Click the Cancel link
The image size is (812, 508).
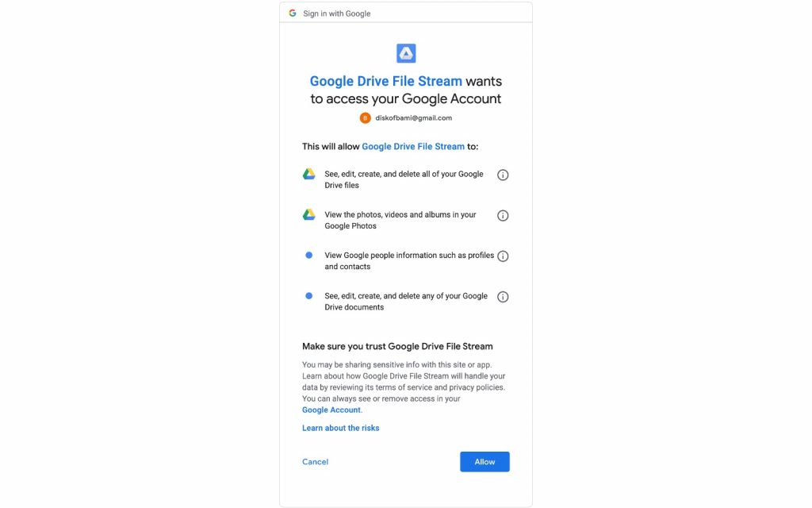click(316, 462)
